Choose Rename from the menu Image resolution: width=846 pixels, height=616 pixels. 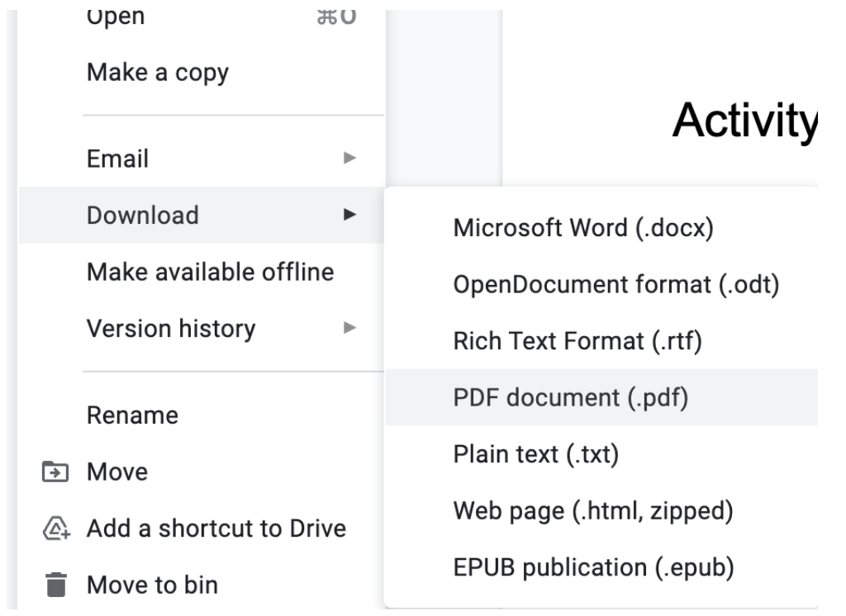[202, 415]
